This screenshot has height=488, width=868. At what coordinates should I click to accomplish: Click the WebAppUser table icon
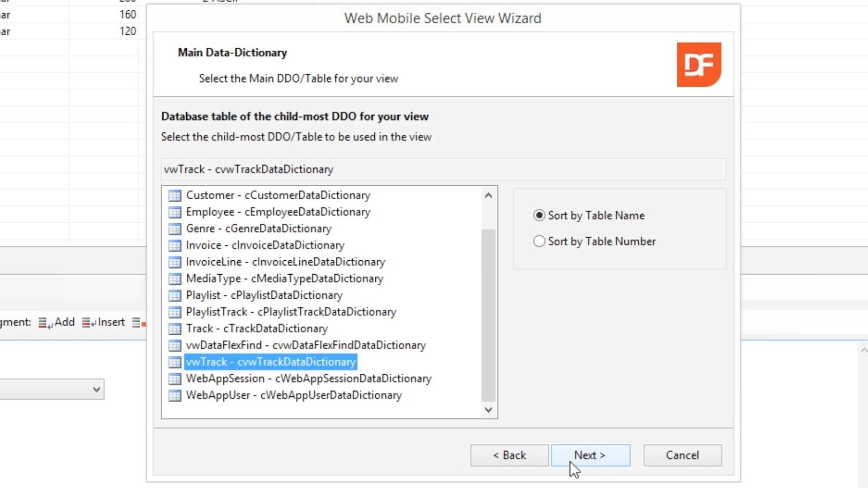click(x=175, y=396)
